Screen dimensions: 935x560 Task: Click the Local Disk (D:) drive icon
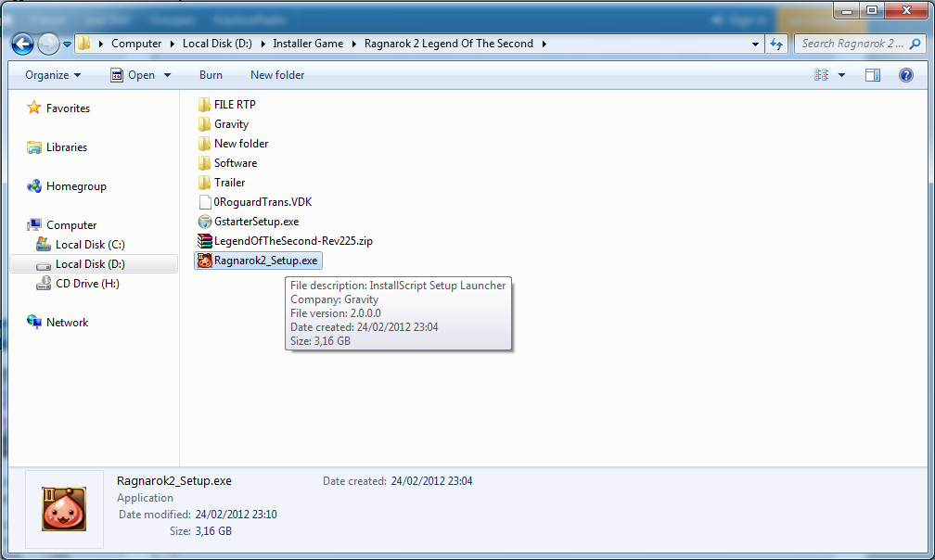click(44, 265)
